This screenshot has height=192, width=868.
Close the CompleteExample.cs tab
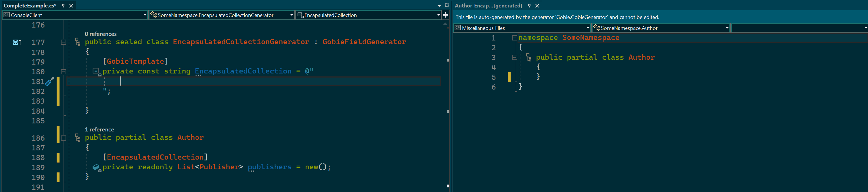71,6
